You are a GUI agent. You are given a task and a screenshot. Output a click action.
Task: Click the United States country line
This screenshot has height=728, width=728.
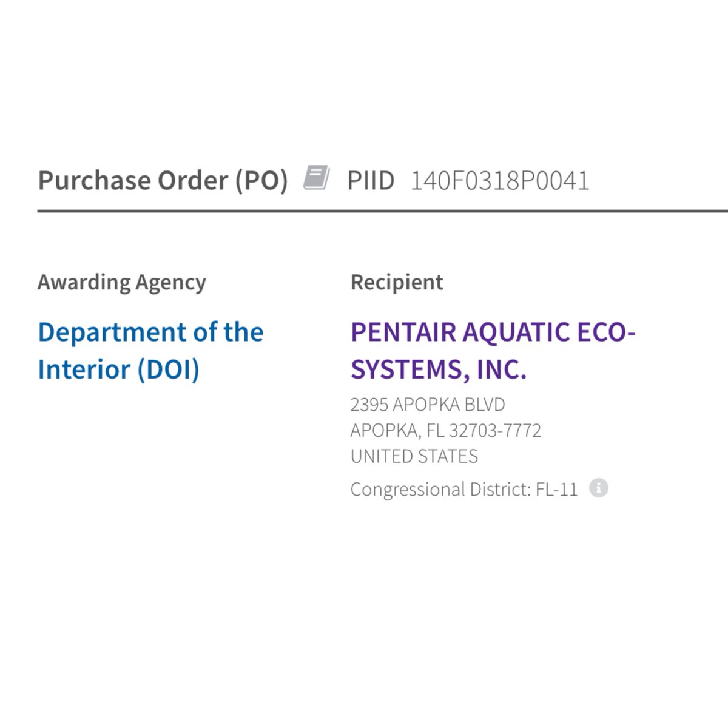coord(414,456)
